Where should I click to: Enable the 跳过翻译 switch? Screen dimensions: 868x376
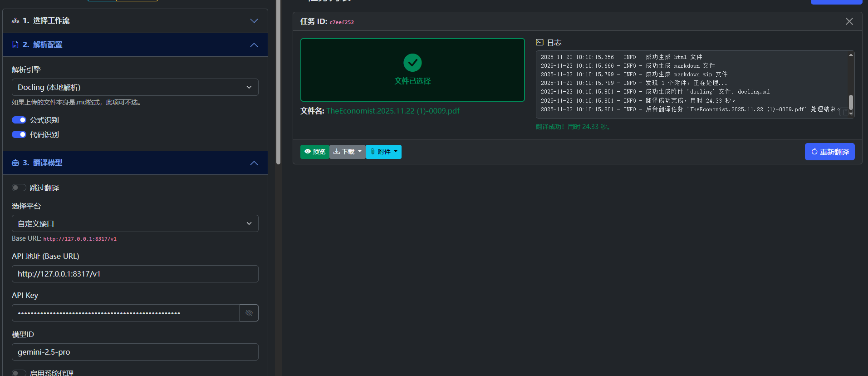point(19,188)
